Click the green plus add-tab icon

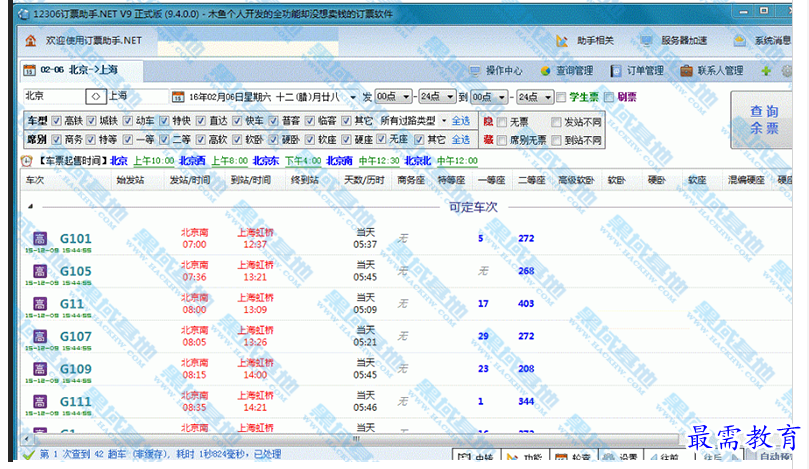[x=766, y=71]
